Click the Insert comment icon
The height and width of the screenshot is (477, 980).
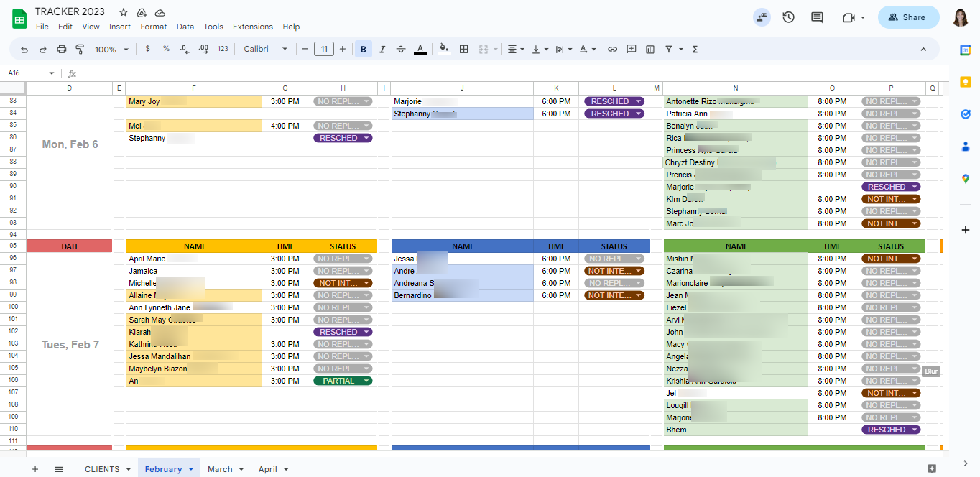click(x=632, y=50)
